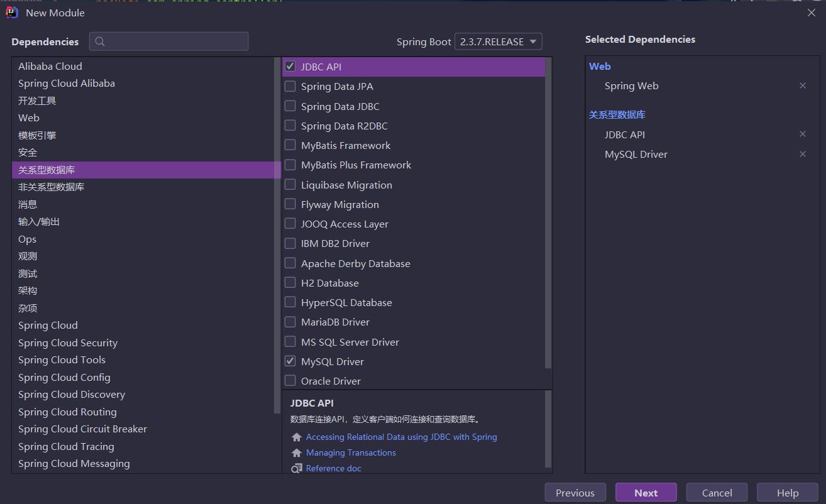Uncheck the JDBC API checkbox

click(x=290, y=66)
